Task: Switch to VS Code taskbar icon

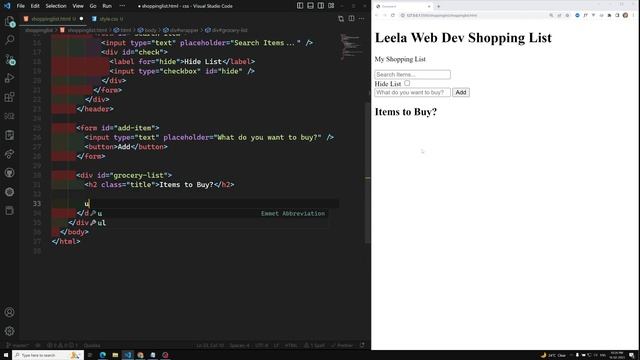Action: click(128, 355)
